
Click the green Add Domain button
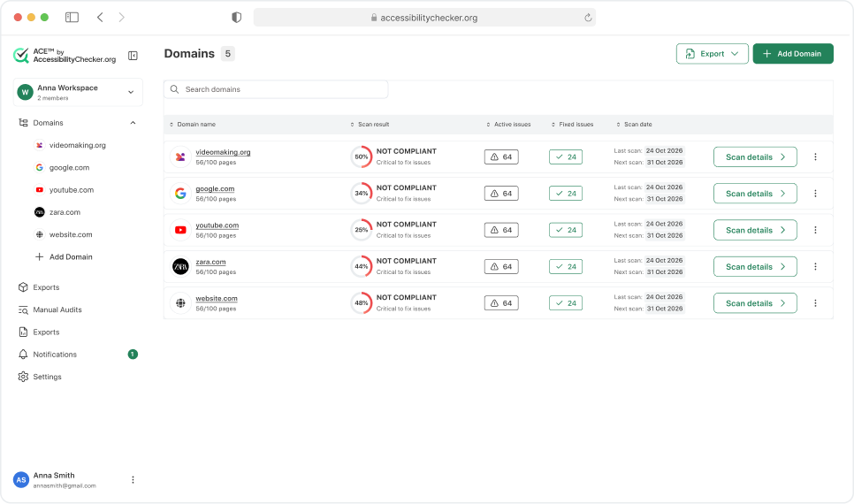click(x=793, y=53)
